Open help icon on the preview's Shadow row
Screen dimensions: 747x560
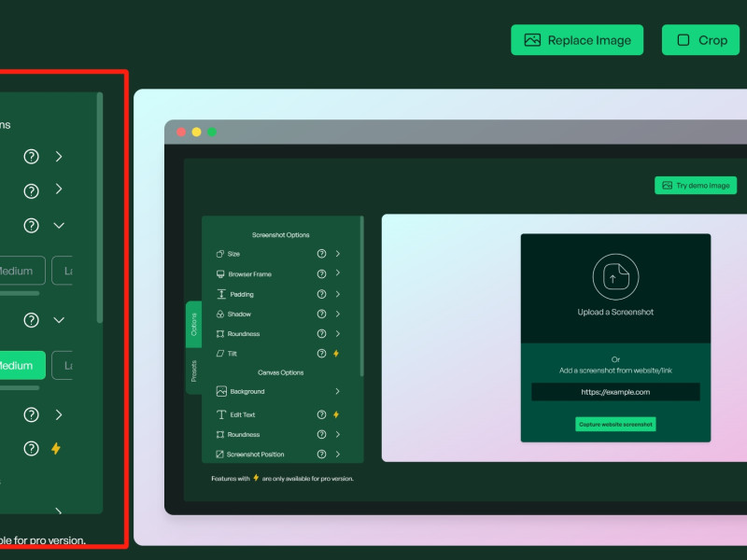pos(321,314)
